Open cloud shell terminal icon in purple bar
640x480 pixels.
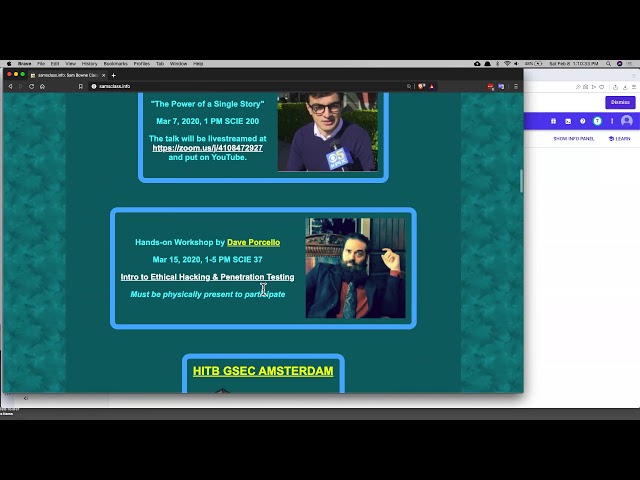[x=568, y=121]
